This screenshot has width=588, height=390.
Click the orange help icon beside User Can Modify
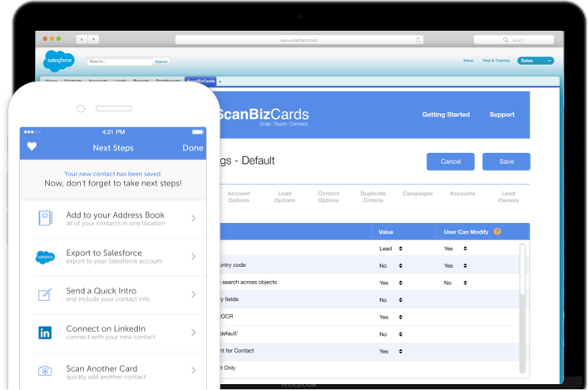pyautogui.click(x=497, y=231)
